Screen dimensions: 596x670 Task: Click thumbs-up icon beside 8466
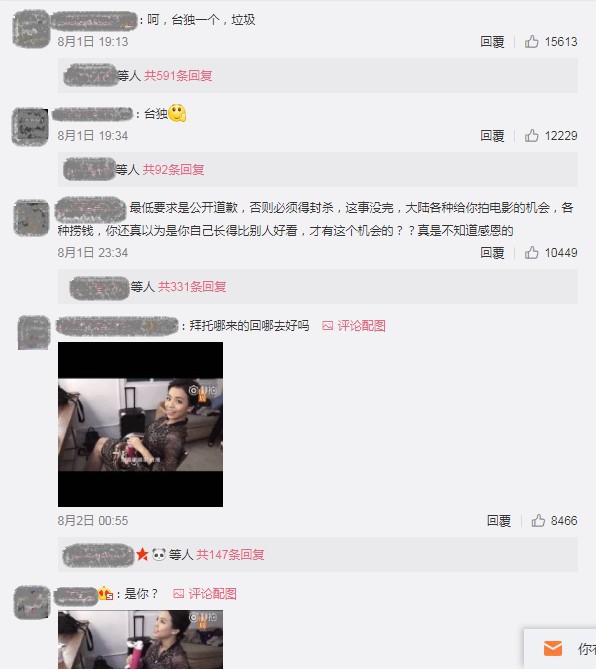pos(538,520)
